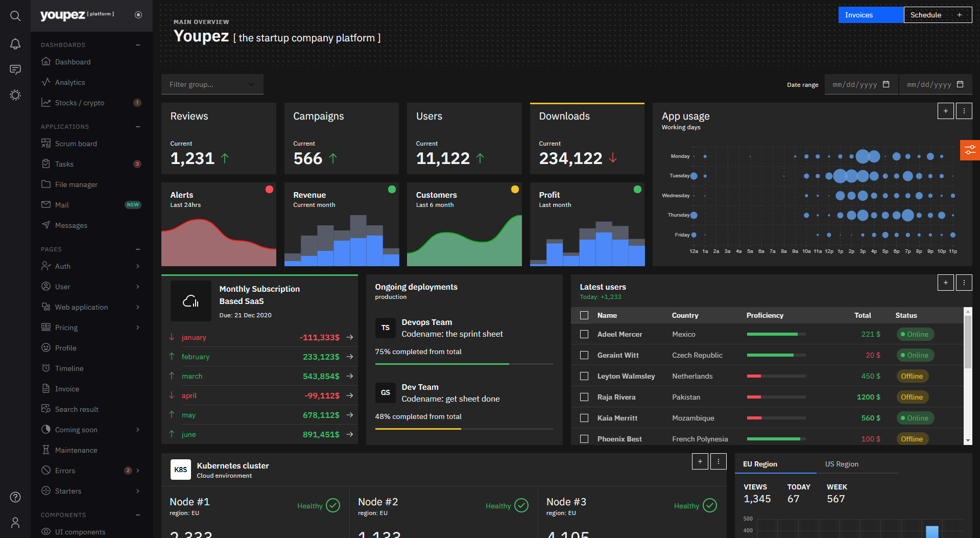980x538 pixels.
Task: Click the arrow next to june amount
Action: point(350,434)
